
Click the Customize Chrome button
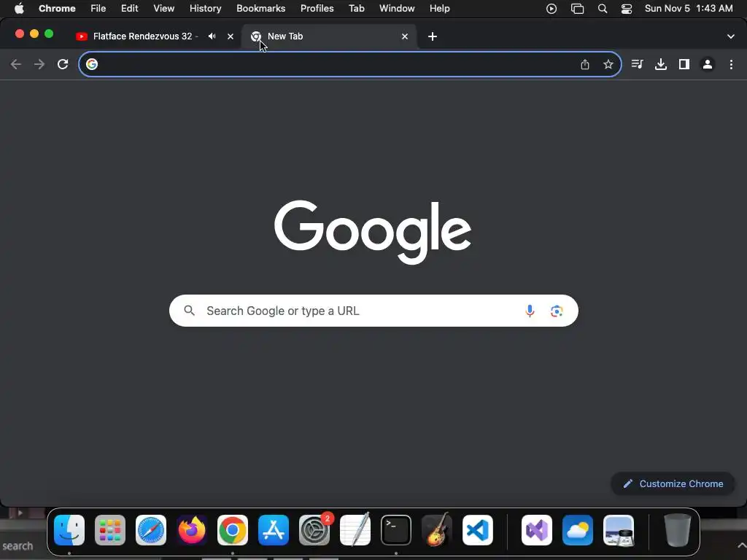pyautogui.click(x=673, y=484)
